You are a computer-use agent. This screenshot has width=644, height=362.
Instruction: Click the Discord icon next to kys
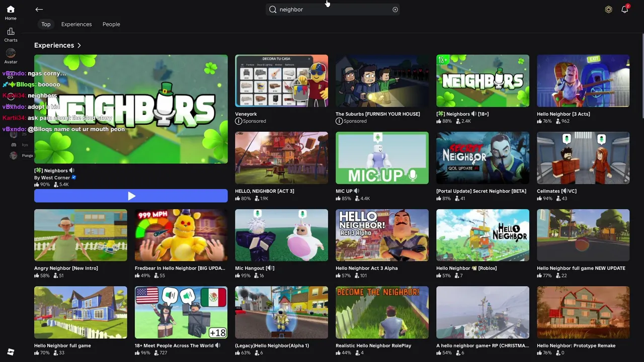tap(14, 145)
